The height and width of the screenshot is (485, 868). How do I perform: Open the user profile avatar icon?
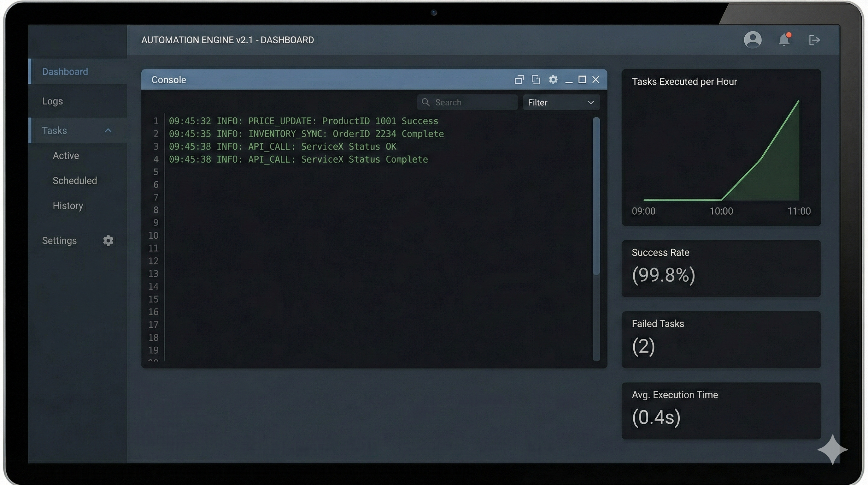coord(753,40)
